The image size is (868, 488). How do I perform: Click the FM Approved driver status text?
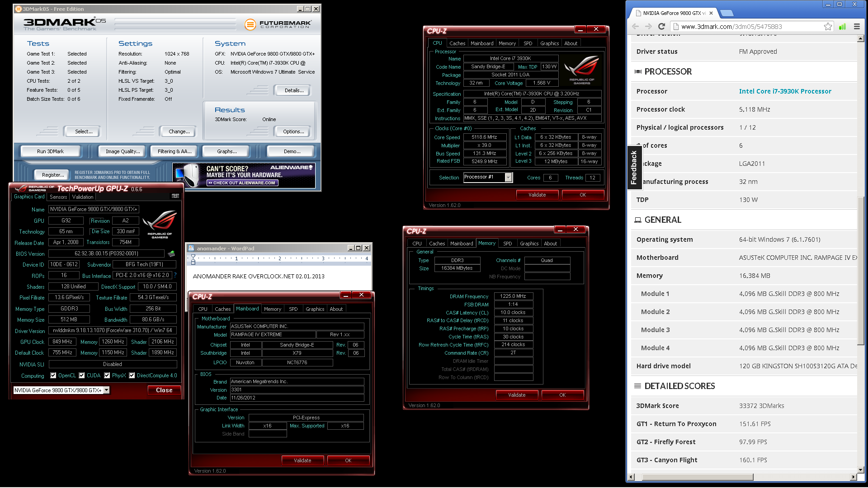point(758,52)
